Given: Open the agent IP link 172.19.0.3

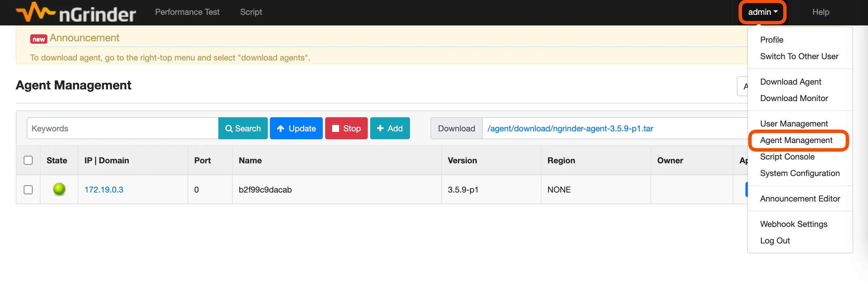Looking at the screenshot, I should click(104, 190).
